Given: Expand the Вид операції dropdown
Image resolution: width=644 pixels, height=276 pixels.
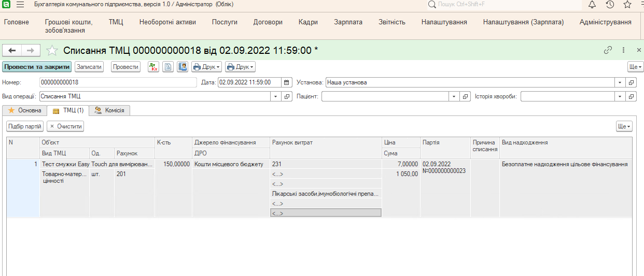Looking at the screenshot, I should (275, 96).
